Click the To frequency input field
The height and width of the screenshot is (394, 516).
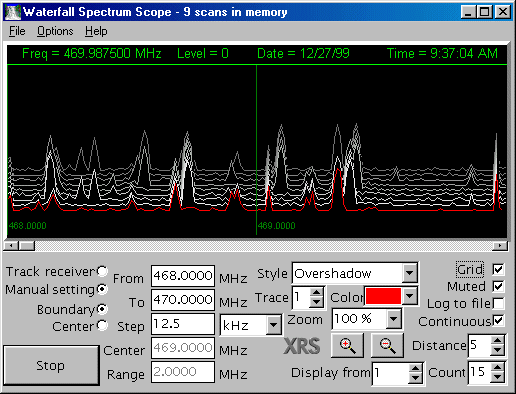(x=183, y=300)
